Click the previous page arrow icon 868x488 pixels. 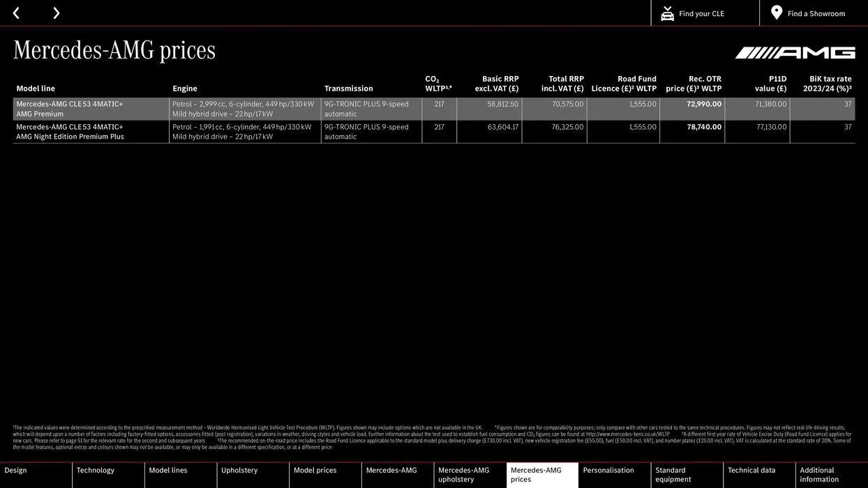click(16, 13)
